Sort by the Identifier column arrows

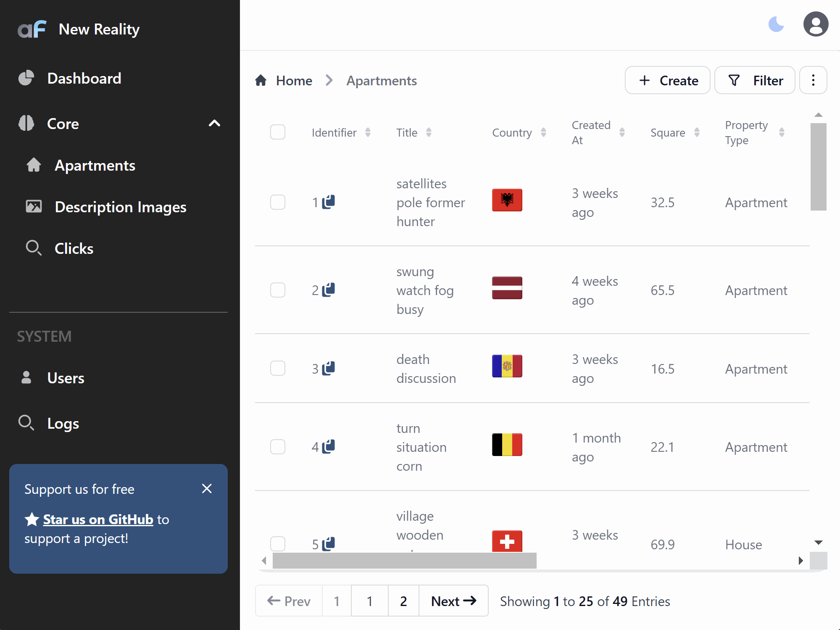[x=368, y=132]
